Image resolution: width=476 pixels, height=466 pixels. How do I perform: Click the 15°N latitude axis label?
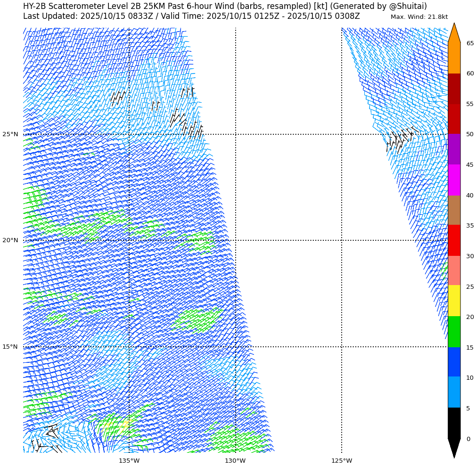point(10,347)
